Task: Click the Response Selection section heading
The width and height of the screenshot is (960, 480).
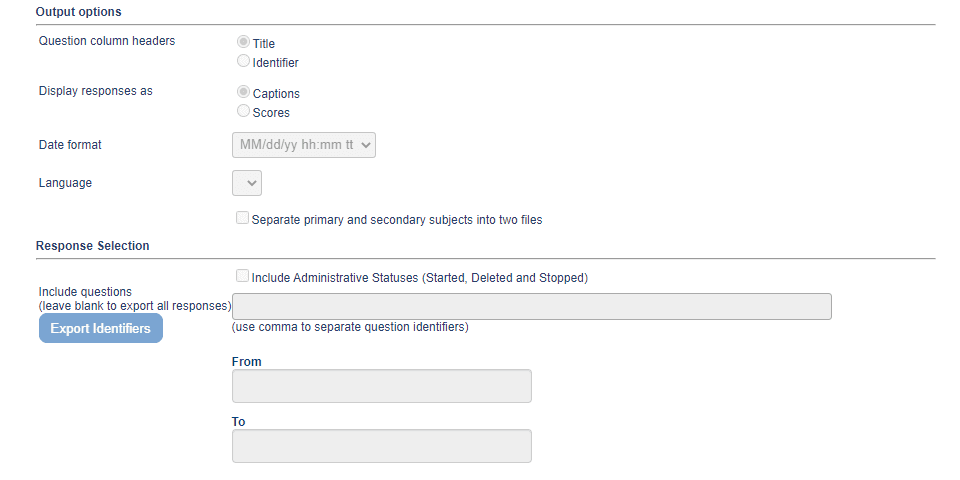Action: [x=92, y=245]
